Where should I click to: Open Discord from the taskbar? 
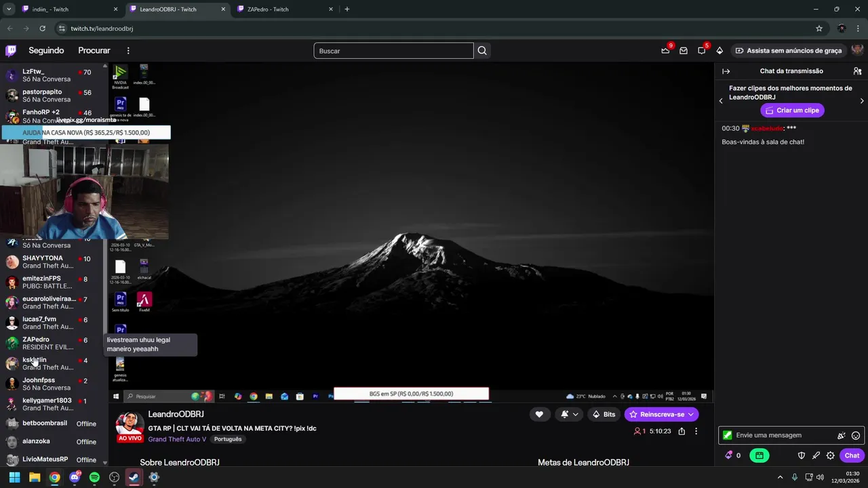point(75,477)
